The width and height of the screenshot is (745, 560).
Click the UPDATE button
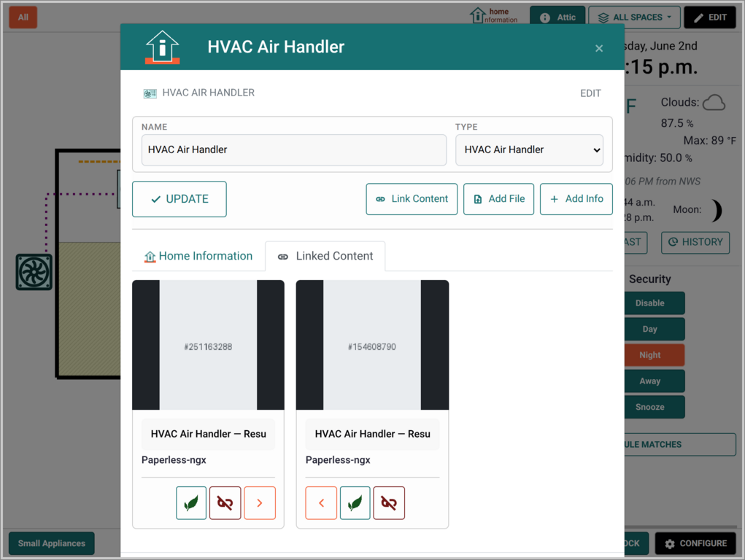tap(179, 199)
